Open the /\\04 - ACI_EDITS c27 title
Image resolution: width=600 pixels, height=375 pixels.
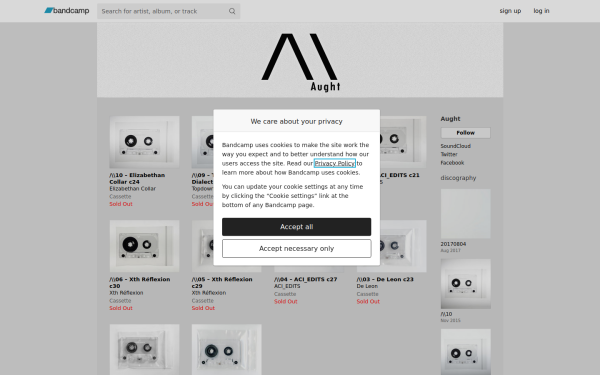pos(305,279)
